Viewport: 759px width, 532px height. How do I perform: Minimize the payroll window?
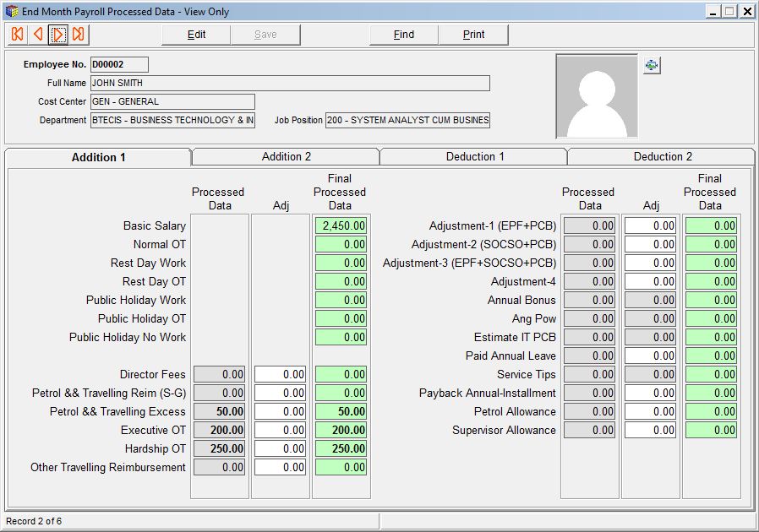click(712, 11)
